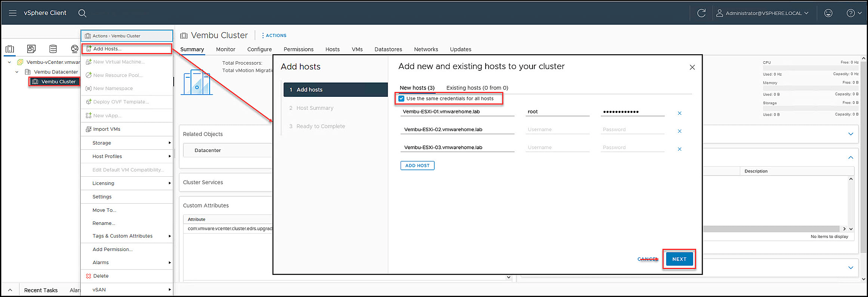Open the hamburger navigation menu
The width and height of the screenshot is (868, 297).
coord(13,13)
